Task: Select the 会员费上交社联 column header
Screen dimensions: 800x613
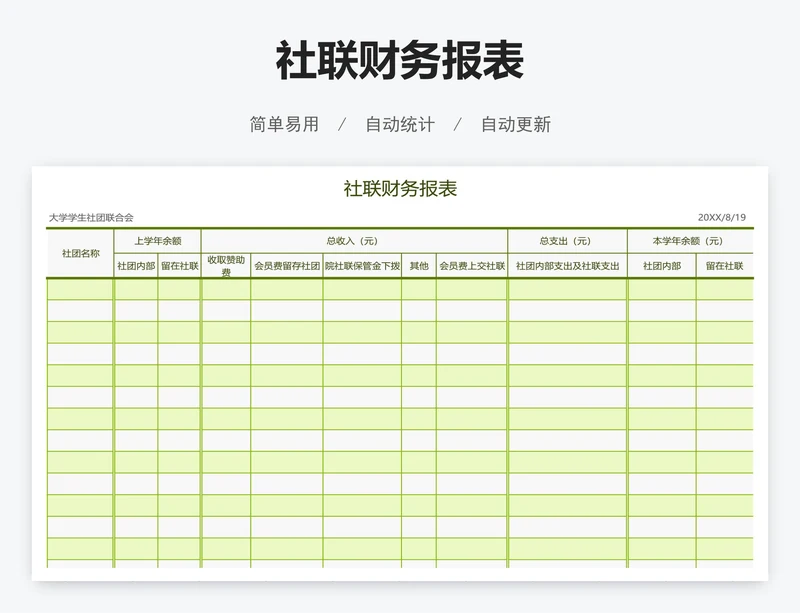Action: point(472,266)
